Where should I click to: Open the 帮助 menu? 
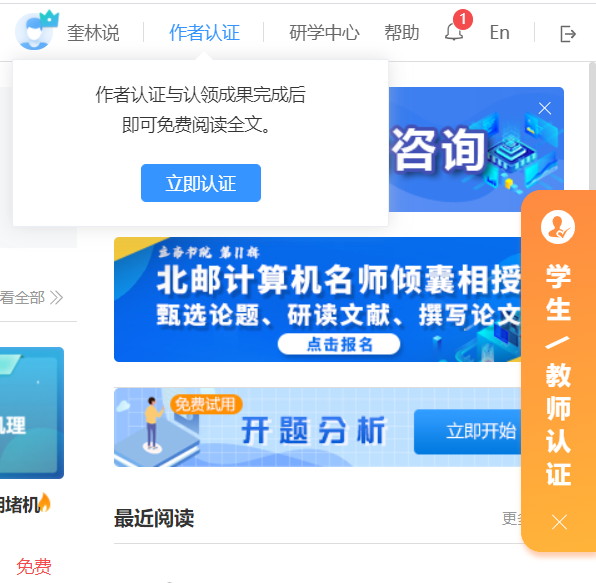tap(402, 33)
